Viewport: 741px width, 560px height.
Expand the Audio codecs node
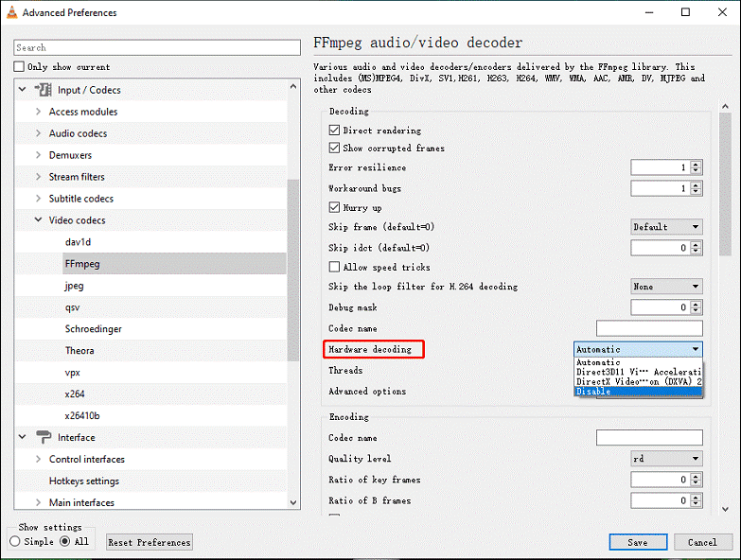click(38, 133)
